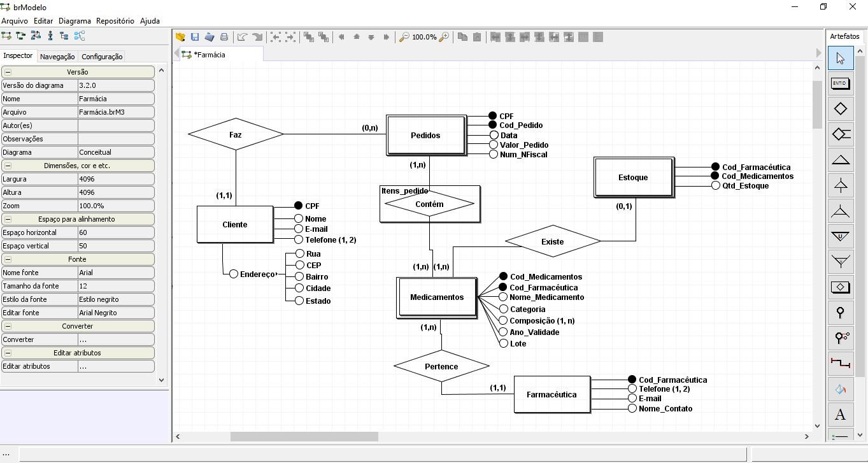Zoom in using the plus magnifier
The width and height of the screenshot is (868, 463).
pos(444,37)
